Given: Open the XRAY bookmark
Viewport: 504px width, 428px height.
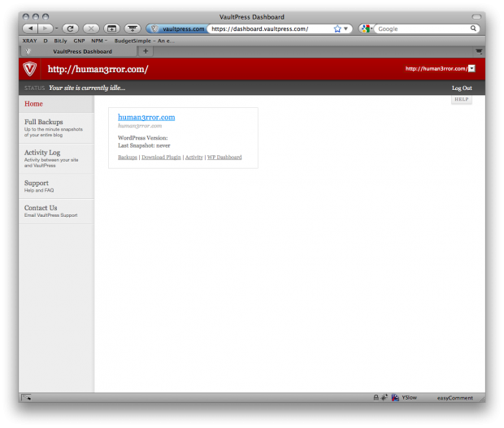Looking at the screenshot, I should point(29,41).
